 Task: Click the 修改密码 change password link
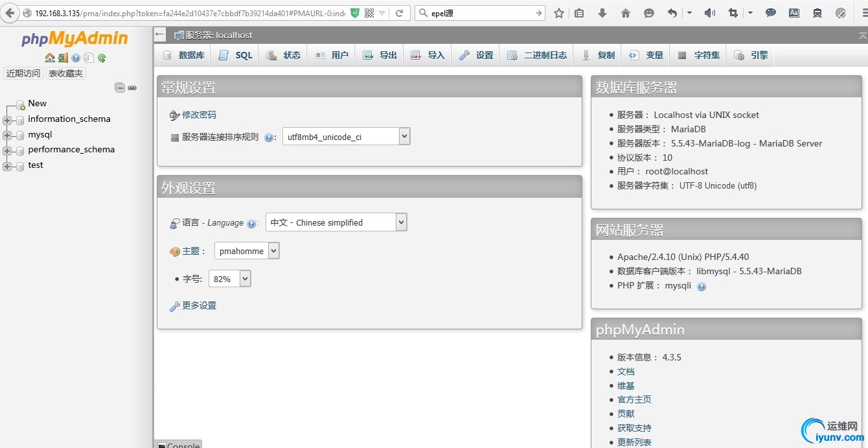pos(199,115)
